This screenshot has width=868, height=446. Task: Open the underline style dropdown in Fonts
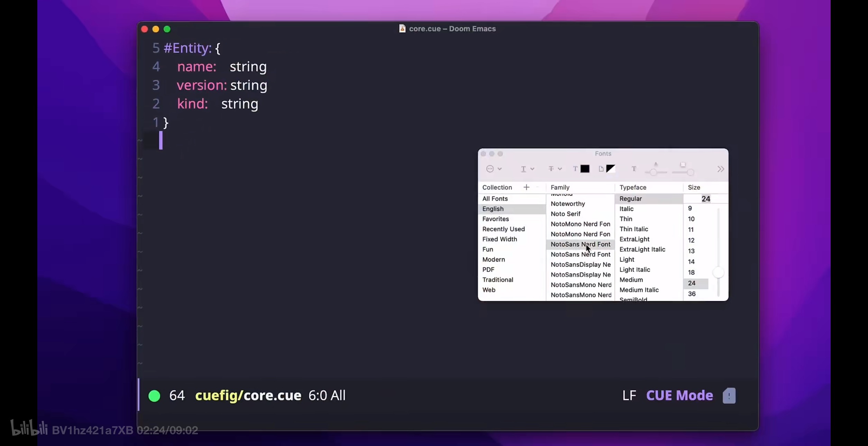[527, 169]
